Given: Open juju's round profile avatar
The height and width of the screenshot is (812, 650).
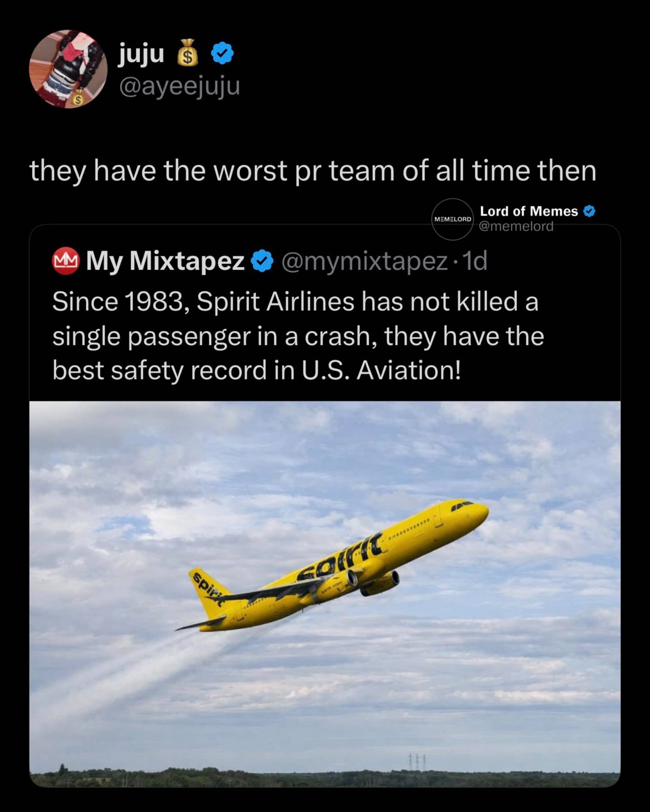Looking at the screenshot, I should pyautogui.click(x=68, y=69).
